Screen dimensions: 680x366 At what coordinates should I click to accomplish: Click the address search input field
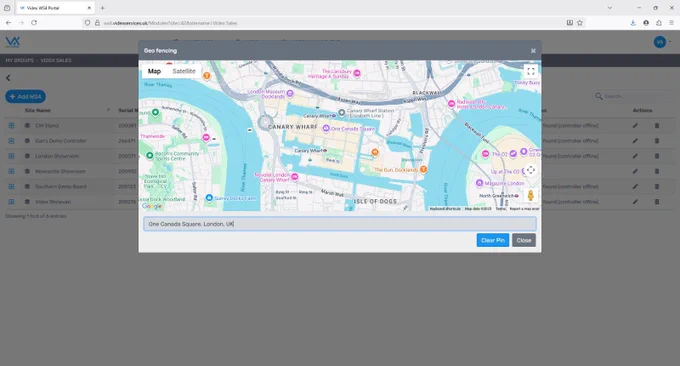340,224
